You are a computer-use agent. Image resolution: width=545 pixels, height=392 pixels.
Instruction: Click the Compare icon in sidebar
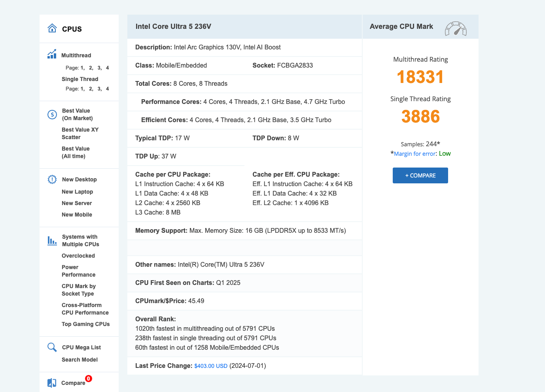[52, 383]
